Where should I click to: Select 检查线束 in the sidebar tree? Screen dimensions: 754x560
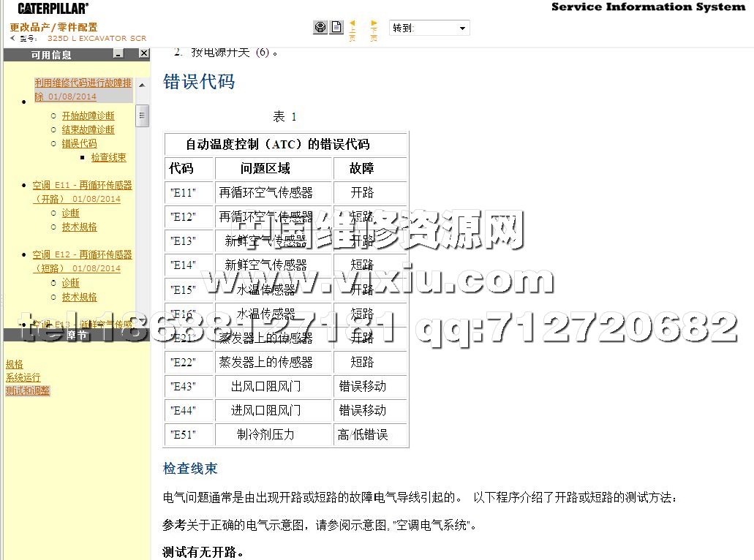[x=108, y=157]
